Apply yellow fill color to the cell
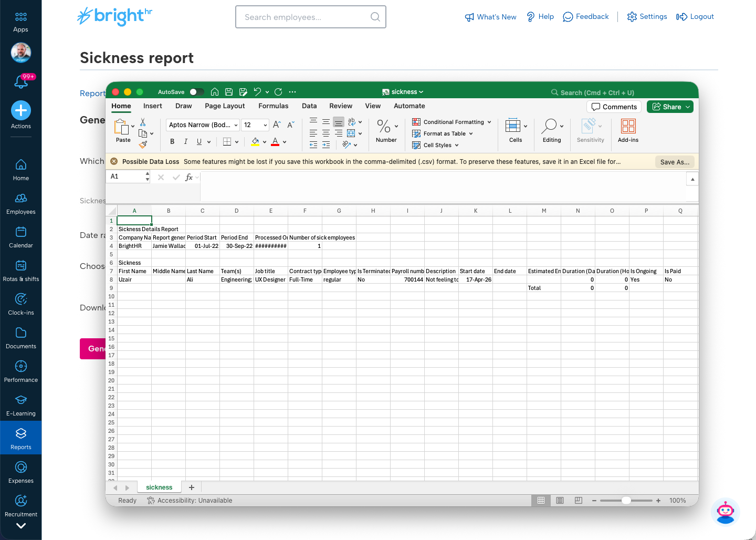Screen dimensions: 756x540 pos(255,141)
